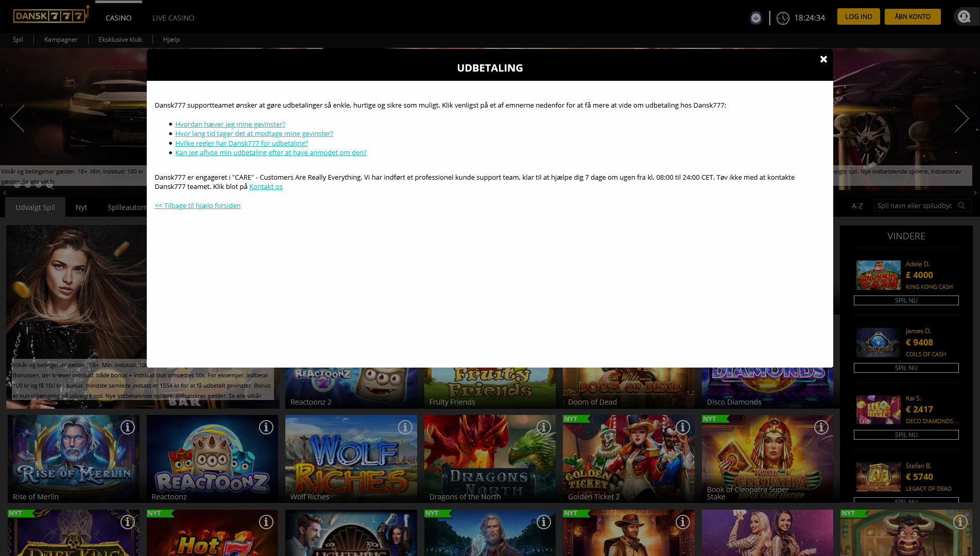980x556 pixels.
Task: Open the Doom of Dead game tile
Action: [629, 388]
